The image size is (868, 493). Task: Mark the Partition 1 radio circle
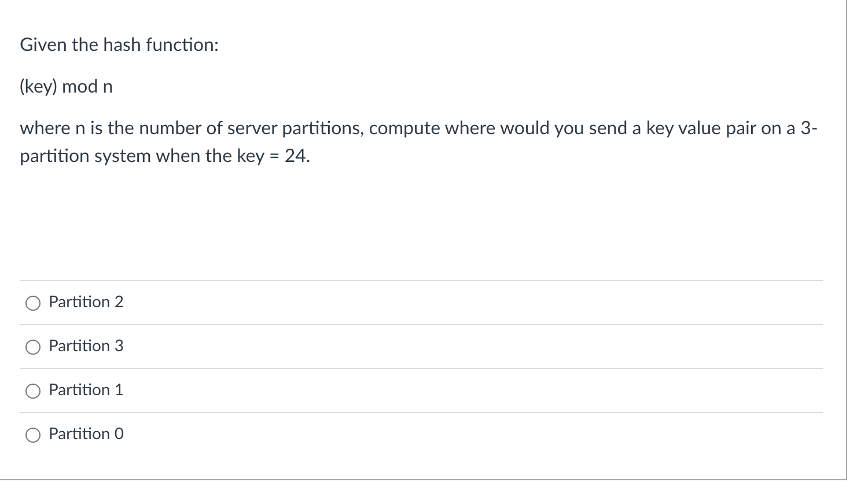(x=33, y=391)
